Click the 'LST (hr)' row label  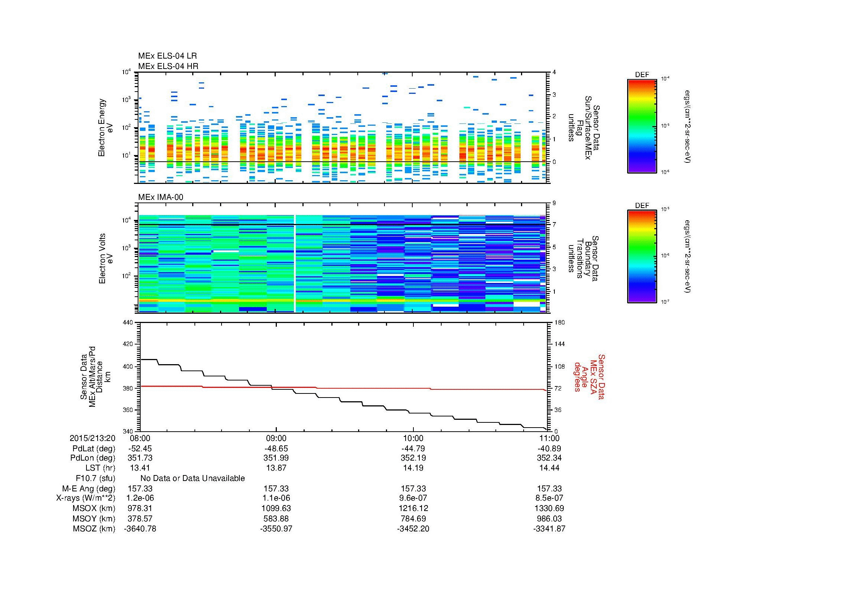point(100,468)
